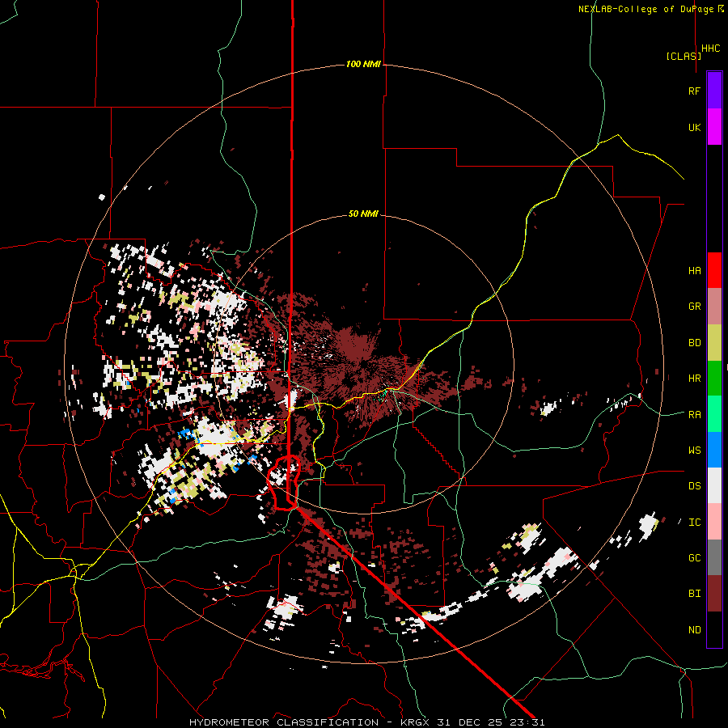This screenshot has width=728, height=728.
Task: Click the UK legend label
Action: point(695,127)
